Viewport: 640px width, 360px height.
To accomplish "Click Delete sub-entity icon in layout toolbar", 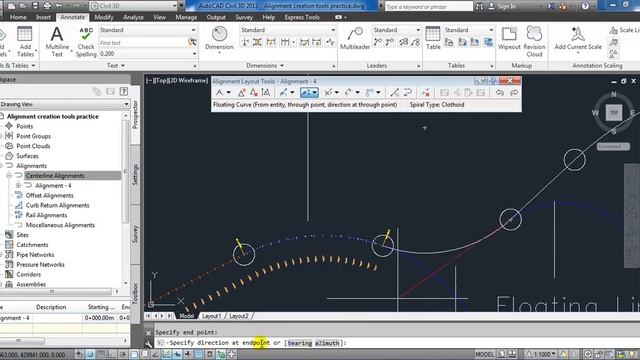I will [x=425, y=93].
